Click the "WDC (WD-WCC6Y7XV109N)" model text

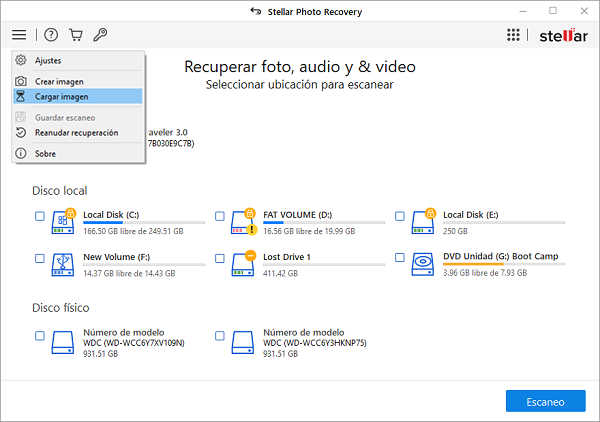coord(134,343)
